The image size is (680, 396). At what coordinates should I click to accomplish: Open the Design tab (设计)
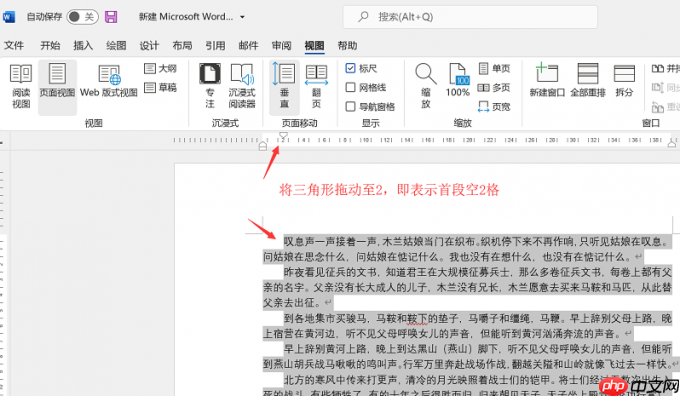click(149, 46)
